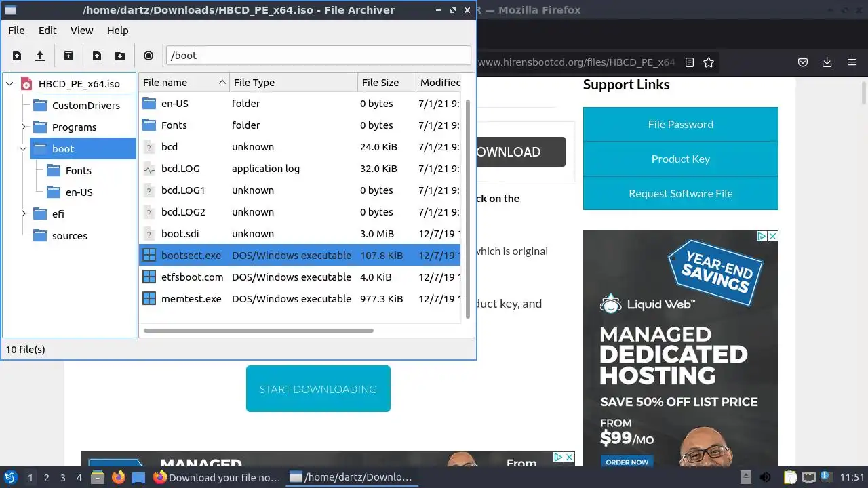
Task: Click the removable media eject tray icon
Action: (x=745, y=477)
